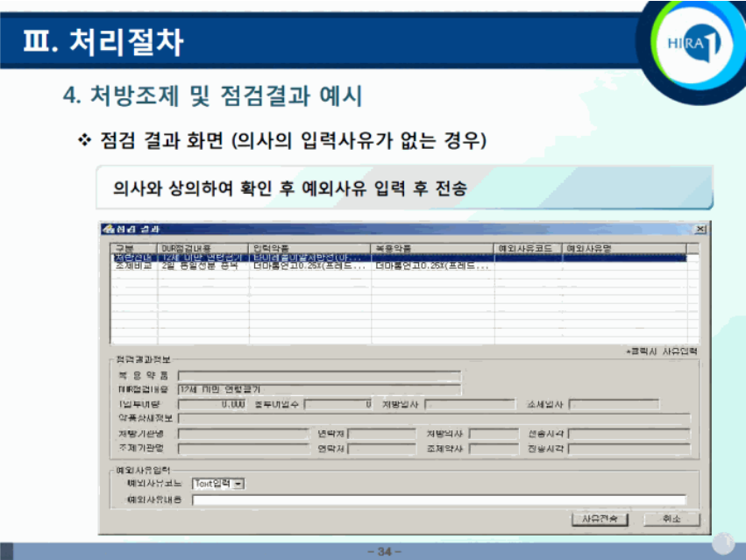This screenshot has height=560, width=746.
Task: Click the 예외사유코드 column header
Action: tap(528, 248)
